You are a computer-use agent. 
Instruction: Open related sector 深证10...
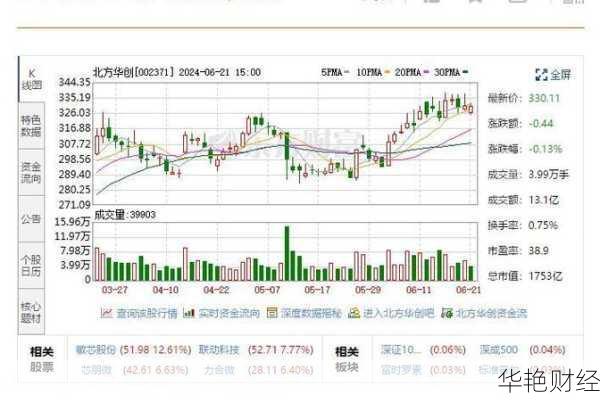[401, 350]
